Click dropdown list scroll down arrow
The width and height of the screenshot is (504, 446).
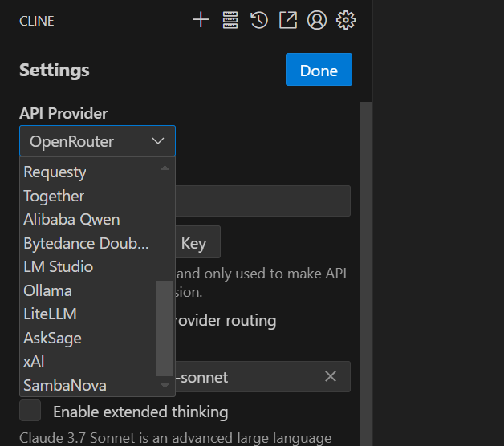(x=165, y=386)
